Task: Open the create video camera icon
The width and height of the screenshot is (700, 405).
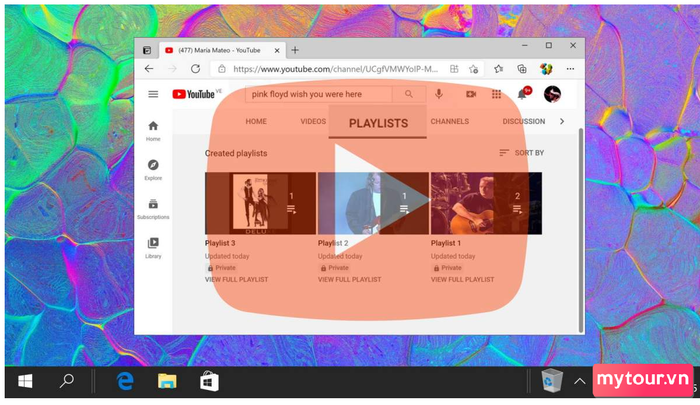Action: (x=471, y=94)
